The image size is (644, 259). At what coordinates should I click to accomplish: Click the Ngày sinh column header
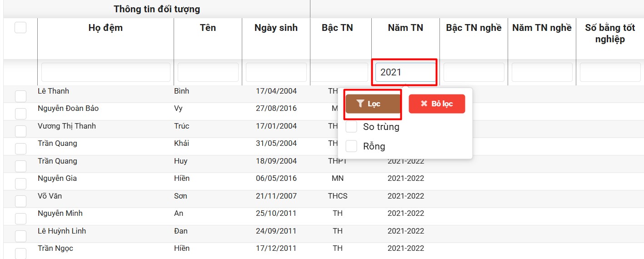click(276, 28)
